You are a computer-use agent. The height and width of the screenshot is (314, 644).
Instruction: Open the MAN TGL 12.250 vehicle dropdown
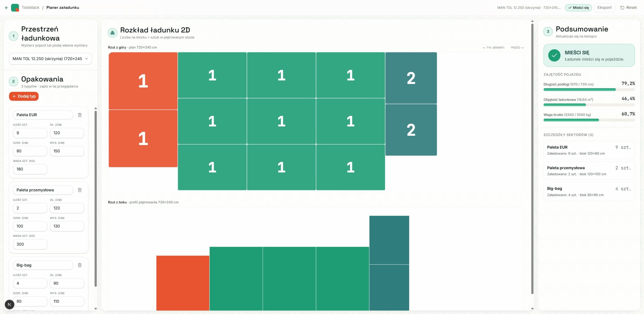tap(51, 59)
